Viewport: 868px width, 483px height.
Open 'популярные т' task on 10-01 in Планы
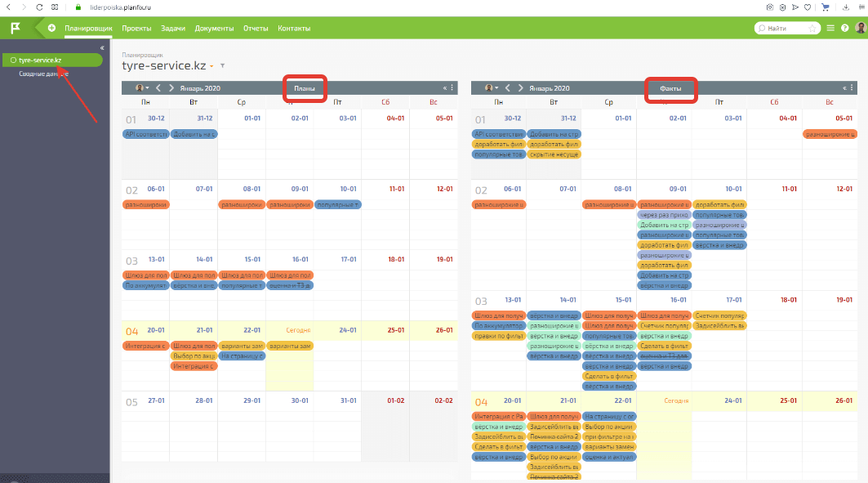point(338,204)
